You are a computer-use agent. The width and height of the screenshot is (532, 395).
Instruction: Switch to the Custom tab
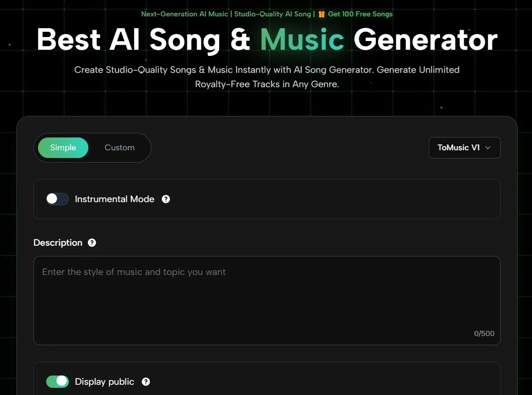pyautogui.click(x=120, y=148)
